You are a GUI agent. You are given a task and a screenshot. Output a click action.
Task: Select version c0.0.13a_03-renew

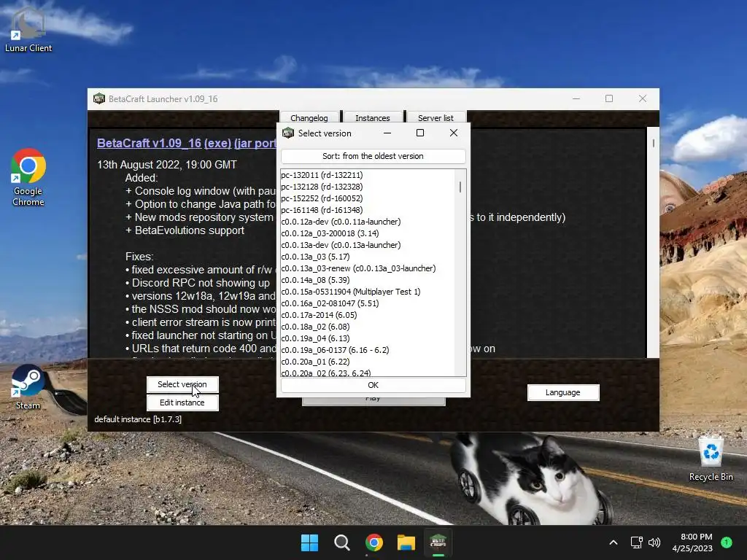click(368, 268)
